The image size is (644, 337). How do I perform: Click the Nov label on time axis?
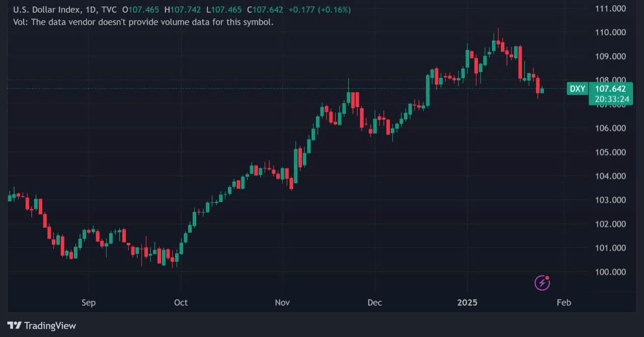282,303
